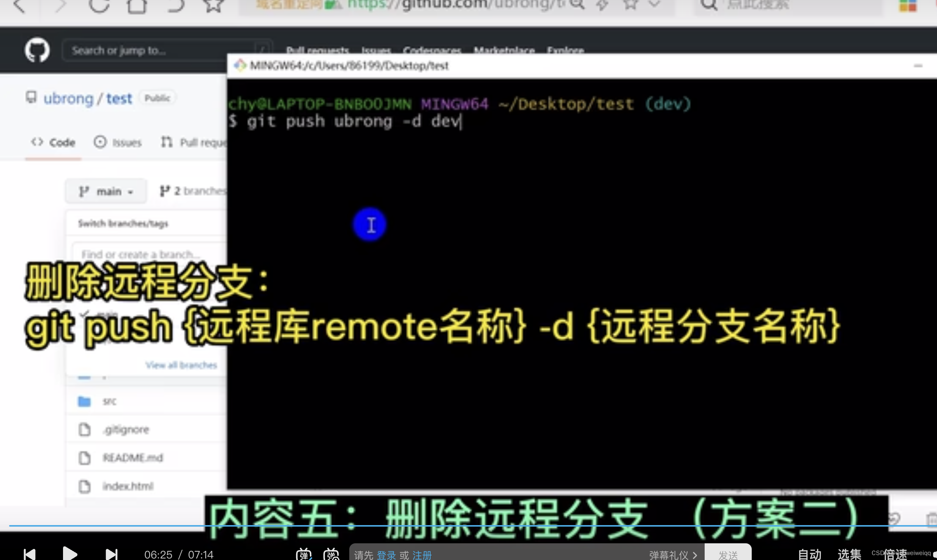The image size is (937, 560).
Task: Switch to the Code tab
Action: (54, 143)
